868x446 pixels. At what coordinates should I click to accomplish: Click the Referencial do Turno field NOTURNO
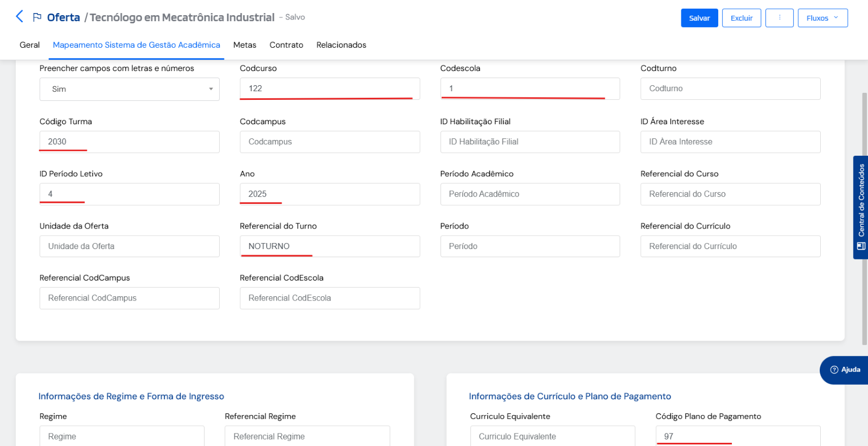pyautogui.click(x=330, y=246)
